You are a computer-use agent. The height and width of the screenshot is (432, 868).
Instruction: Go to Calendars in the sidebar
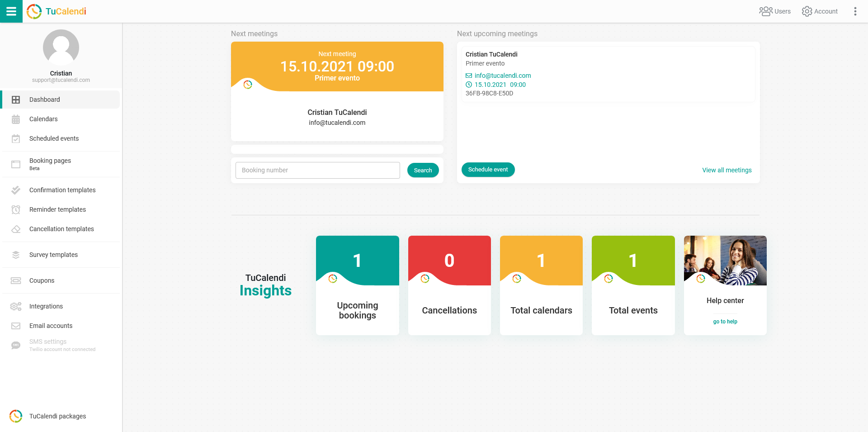point(61,119)
